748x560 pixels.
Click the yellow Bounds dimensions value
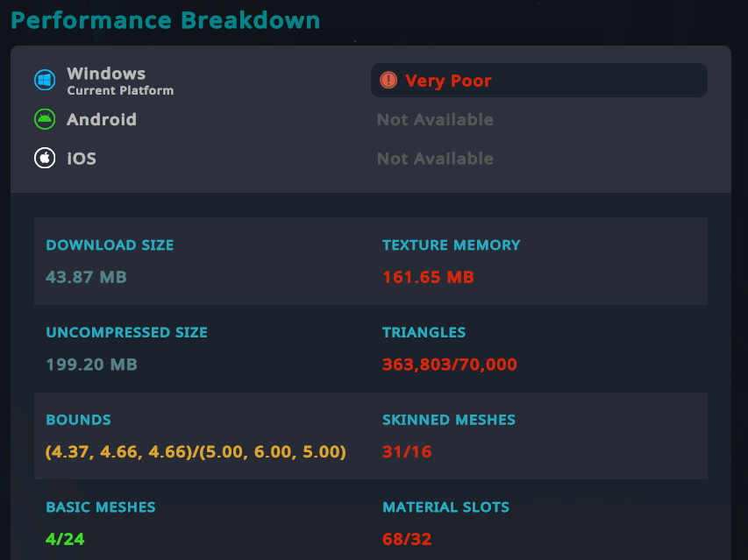(196, 452)
